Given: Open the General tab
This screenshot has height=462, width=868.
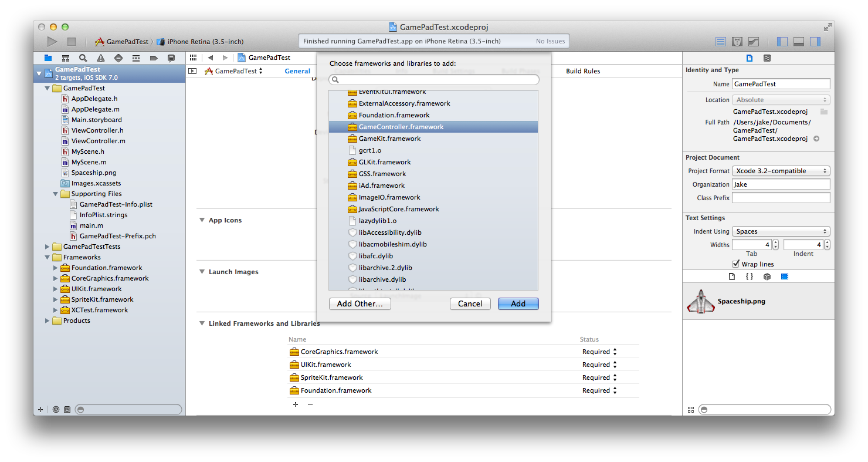Looking at the screenshot, I should [x=297, y=71].
